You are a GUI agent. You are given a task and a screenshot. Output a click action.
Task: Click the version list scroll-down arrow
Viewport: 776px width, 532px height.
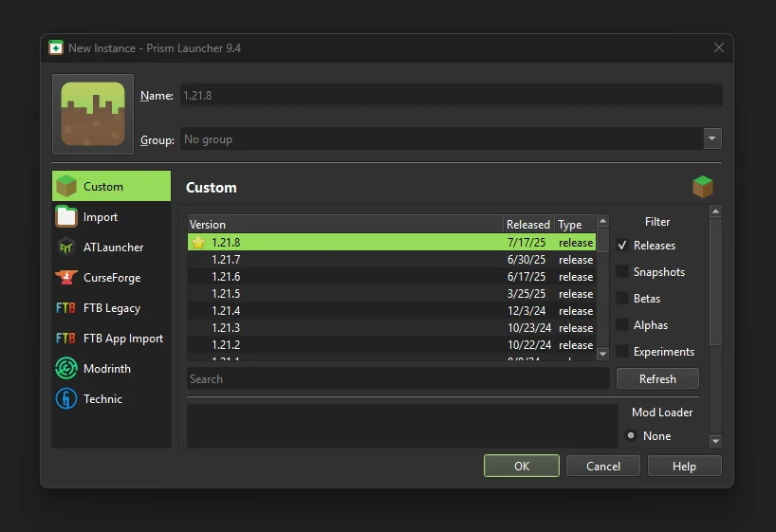(602, 354)
